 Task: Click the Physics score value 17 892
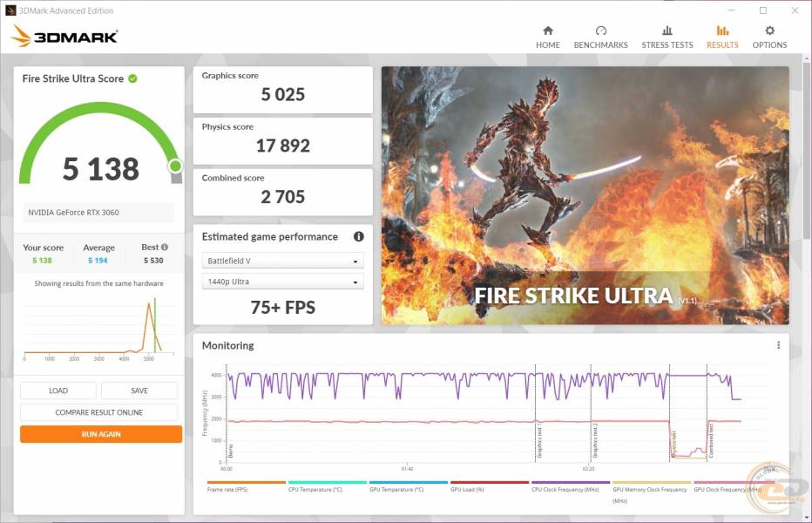click(283, 146)
